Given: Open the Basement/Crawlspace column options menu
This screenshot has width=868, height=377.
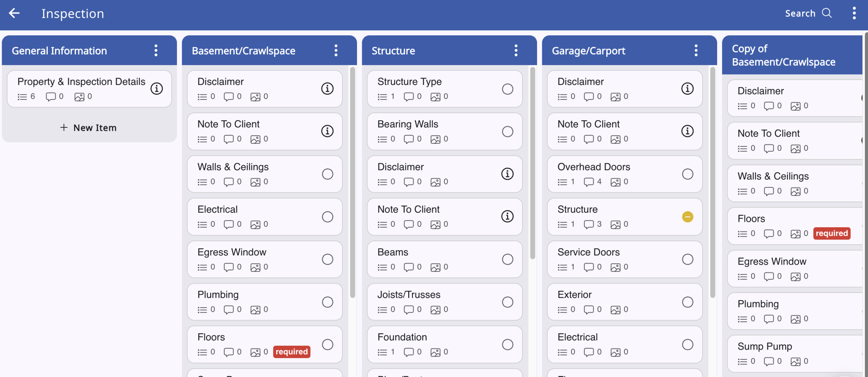Looking at the screenshot, I should point(336,50).
